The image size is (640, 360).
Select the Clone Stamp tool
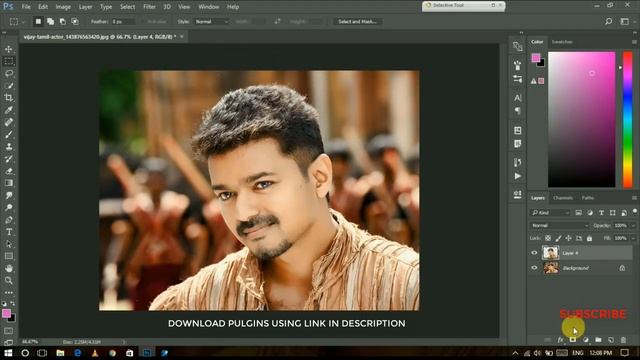pyautogui.click(x=9, y=147)
